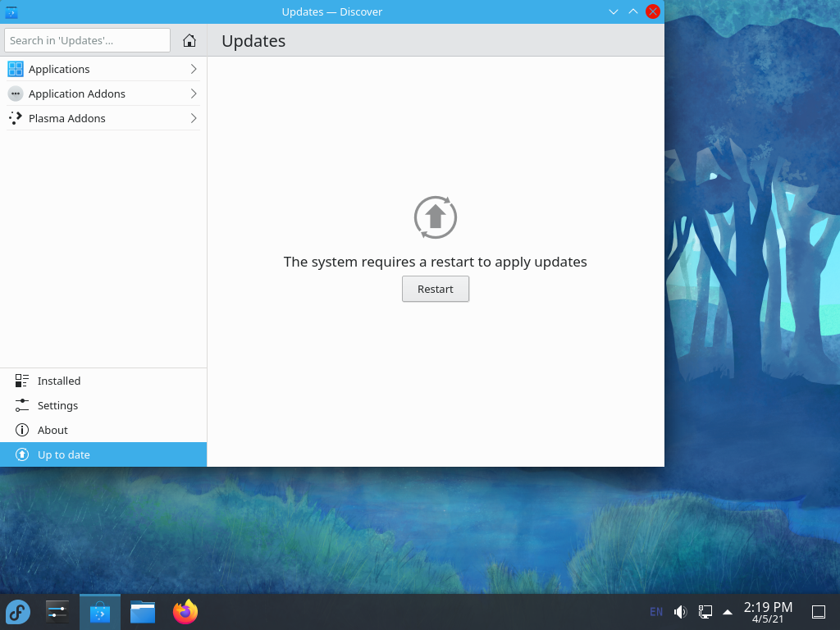Screen dimensions: 840x630
Task: Click the Updates page heading
Action: tap(253, 41)
